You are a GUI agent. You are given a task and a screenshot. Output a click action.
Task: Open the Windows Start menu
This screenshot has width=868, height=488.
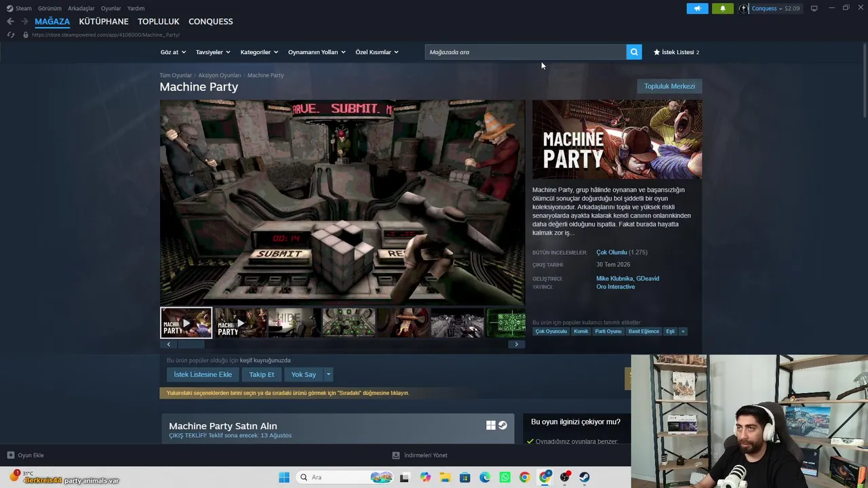(x=284, y=477)
